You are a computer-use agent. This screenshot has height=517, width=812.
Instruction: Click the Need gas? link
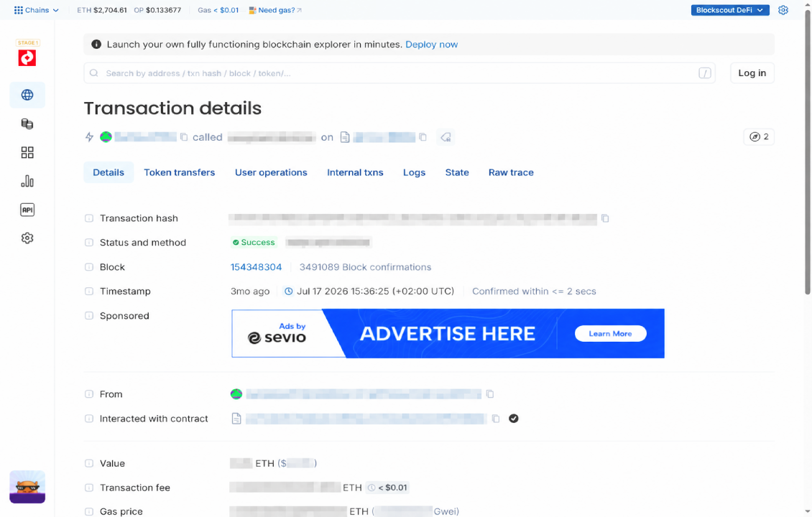click(275, 10)
